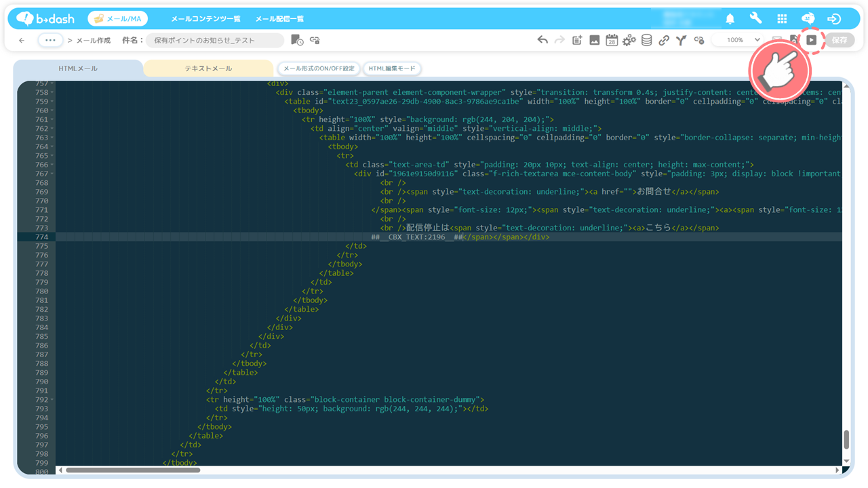This screenshot has width=868, height=488.
Task: Go back with the left arrow
Action: tap(22, 41)
